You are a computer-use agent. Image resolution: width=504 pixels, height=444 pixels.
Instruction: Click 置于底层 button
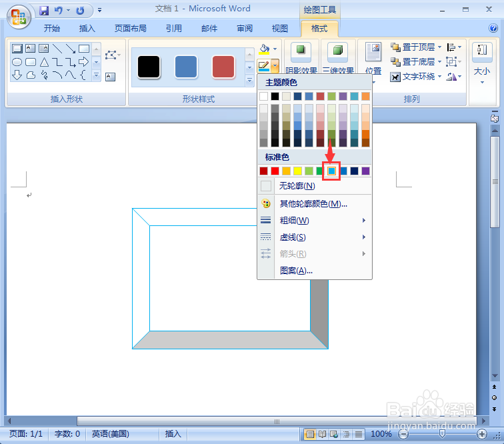pyautogui.click(x=413, y=61)
